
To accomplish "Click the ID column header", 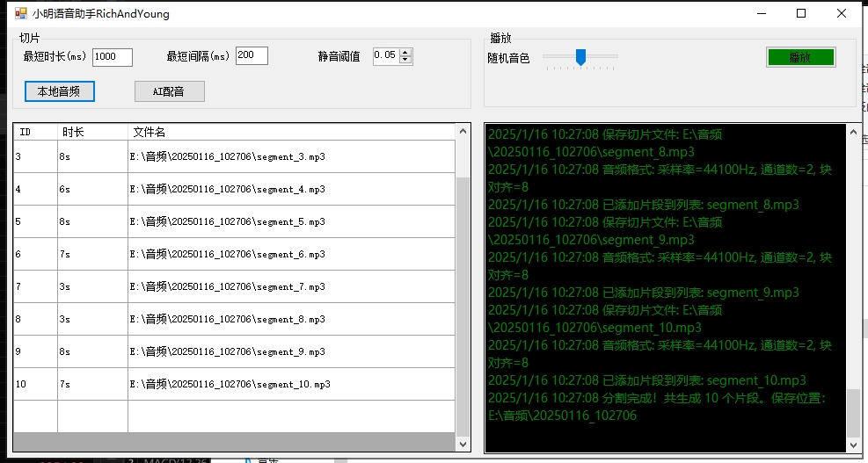I will point(35,132).
